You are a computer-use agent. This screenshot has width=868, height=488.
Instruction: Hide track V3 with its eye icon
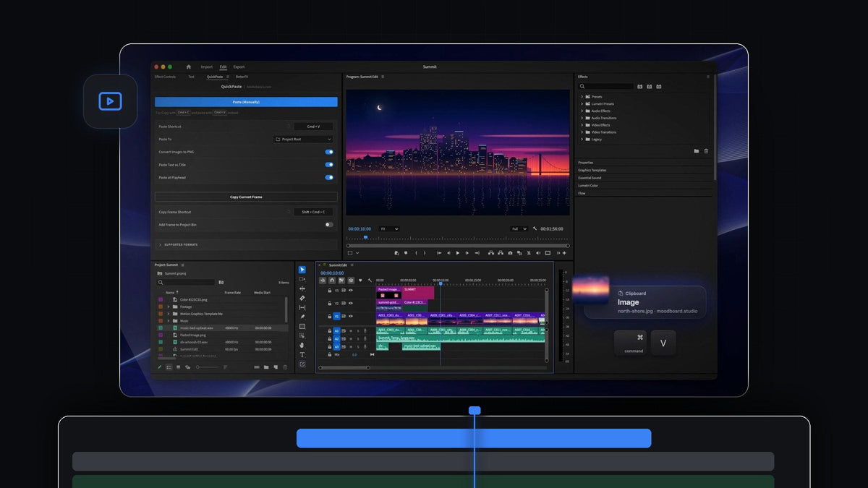coord(351,290)
